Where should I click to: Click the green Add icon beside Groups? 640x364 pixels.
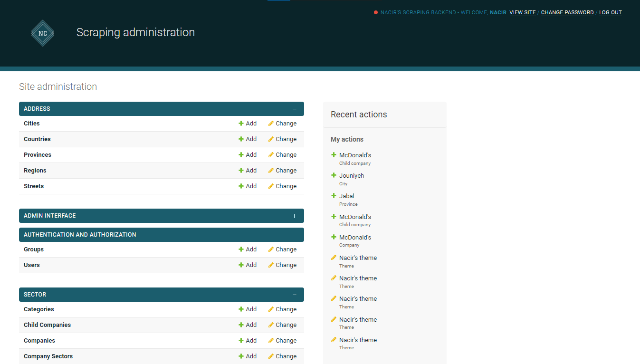pos(241,249)
